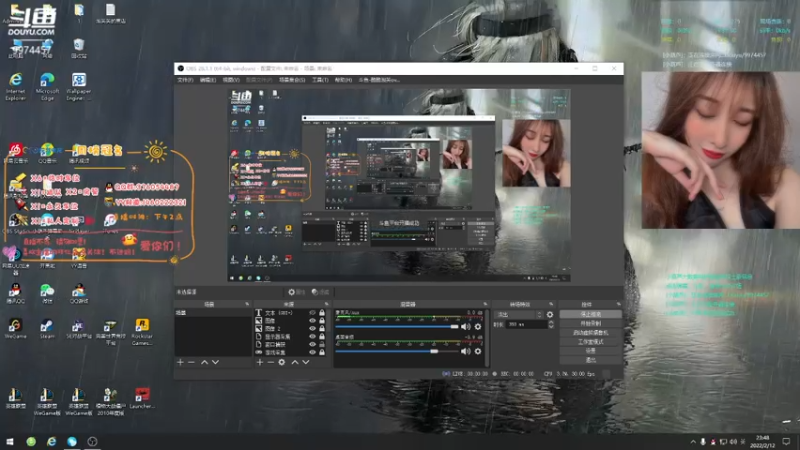Open scene transition properties gear icon

(550, 314)
